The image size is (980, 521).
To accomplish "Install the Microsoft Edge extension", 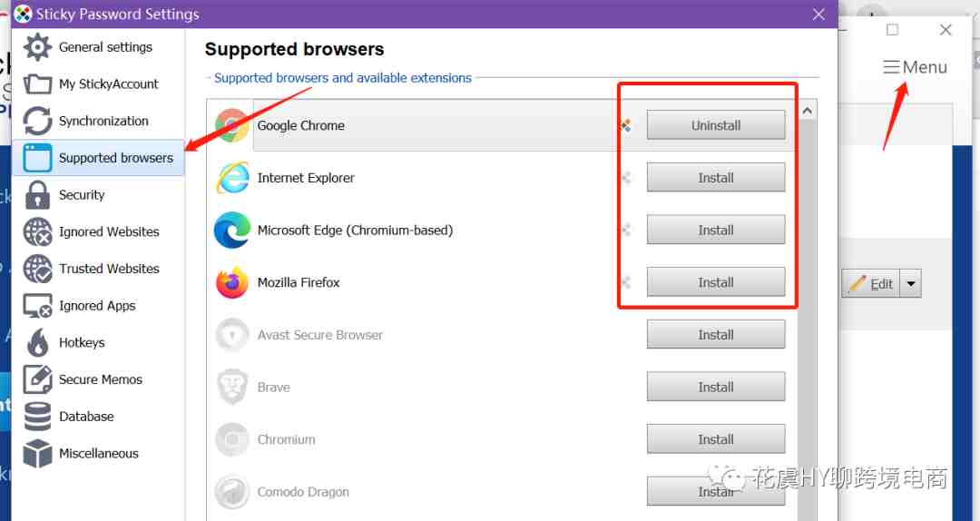I will (x=716, y=231).
